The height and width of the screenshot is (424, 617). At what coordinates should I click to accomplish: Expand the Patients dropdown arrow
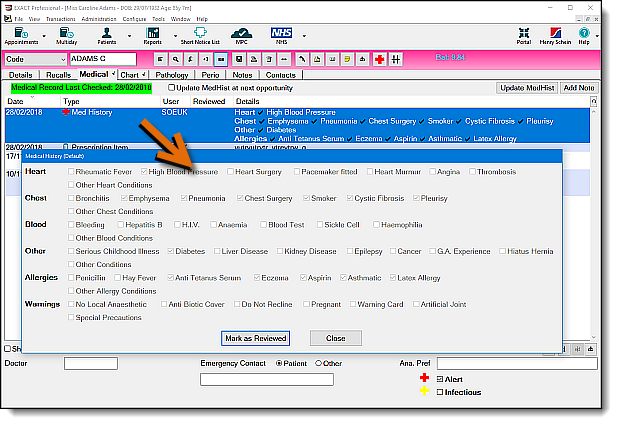point(129,36)
